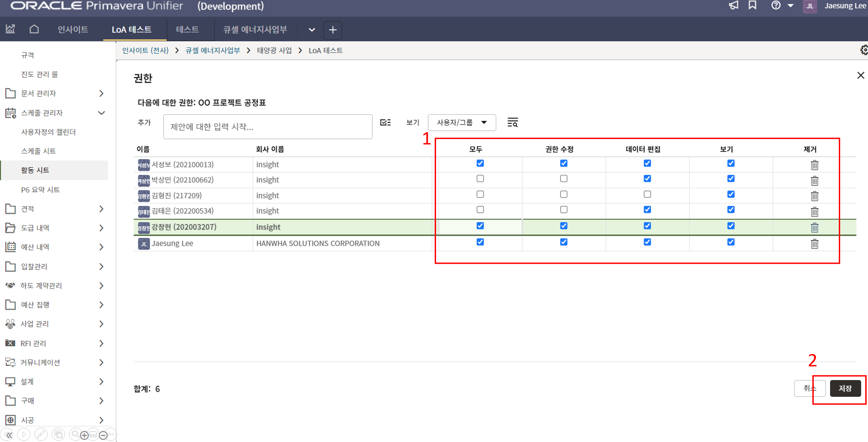
Task: Click the trash icon for Jaesung Lee
Action: tap(814, 244)
